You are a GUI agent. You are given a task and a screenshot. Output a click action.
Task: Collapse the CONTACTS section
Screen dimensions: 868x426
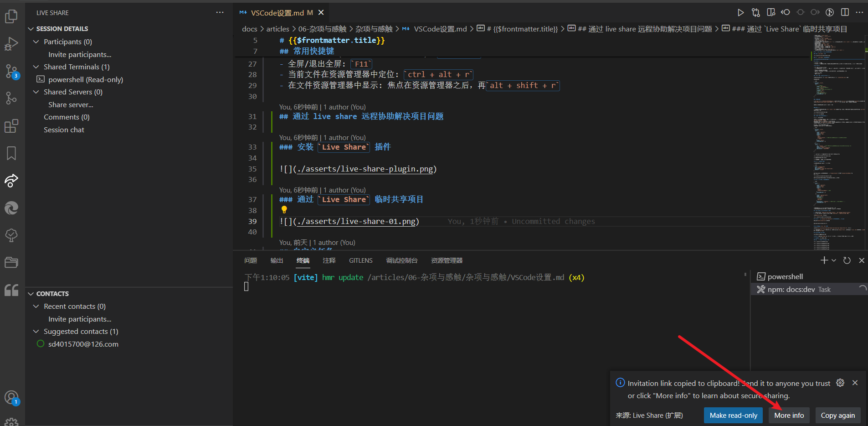click(31, 294)
